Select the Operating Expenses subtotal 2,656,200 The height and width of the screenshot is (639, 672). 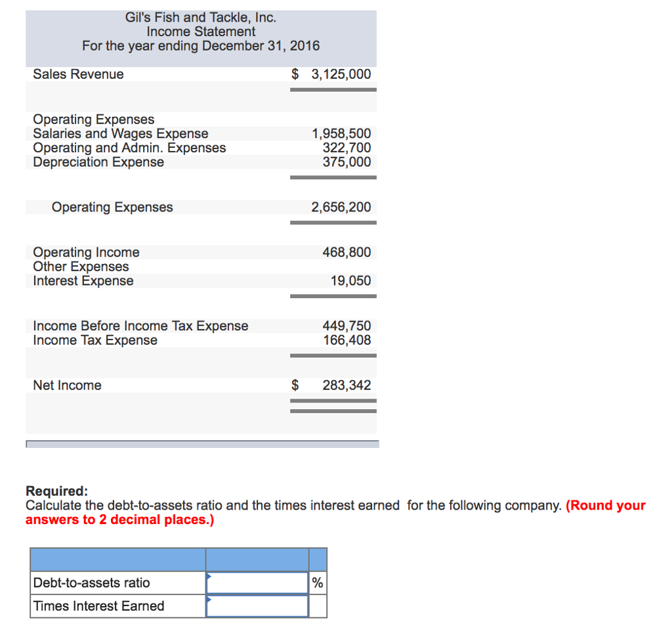coord(346,207)
